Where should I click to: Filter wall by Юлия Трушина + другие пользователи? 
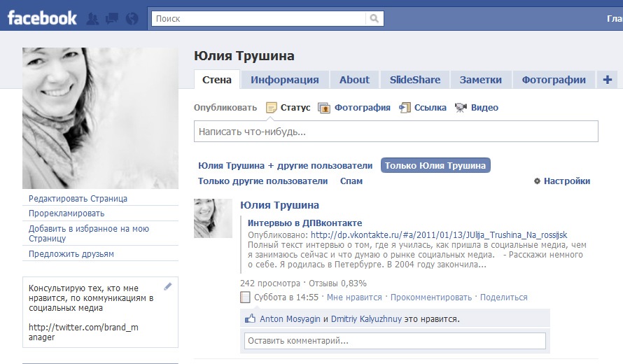click(x=286, y=166)
